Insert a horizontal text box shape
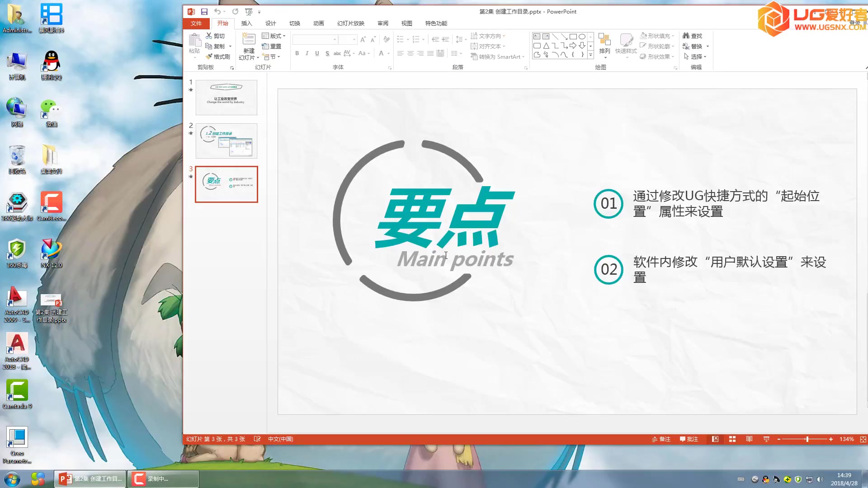868x488 pixels. [537, 37]
